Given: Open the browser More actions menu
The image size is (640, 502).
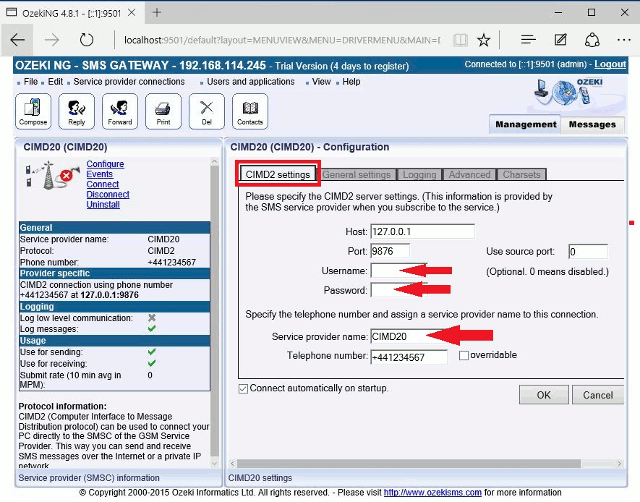Looking at the screenshot, I should [x=624, y=40].
